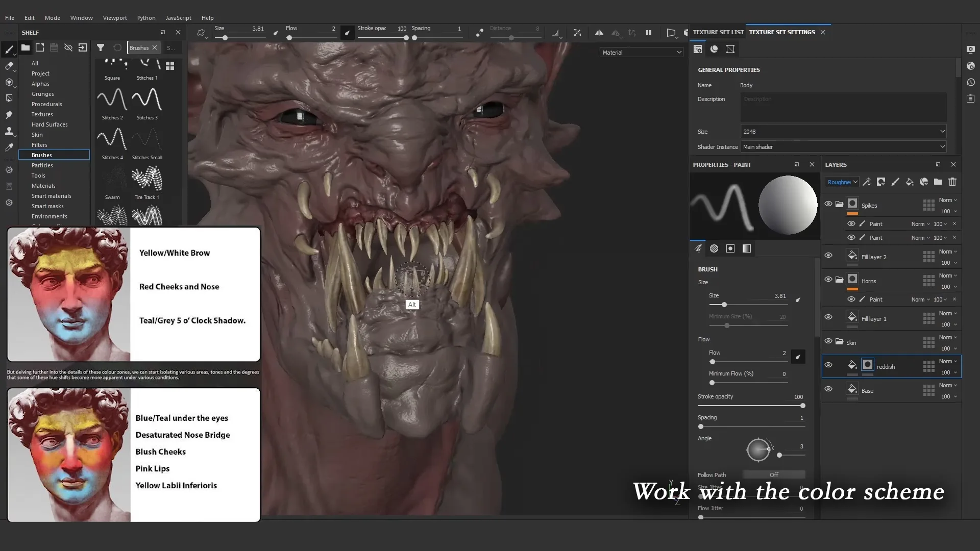Select the Projection tool
The height and width of the screenshot is (551, 980).
click(x=9, y=82)
